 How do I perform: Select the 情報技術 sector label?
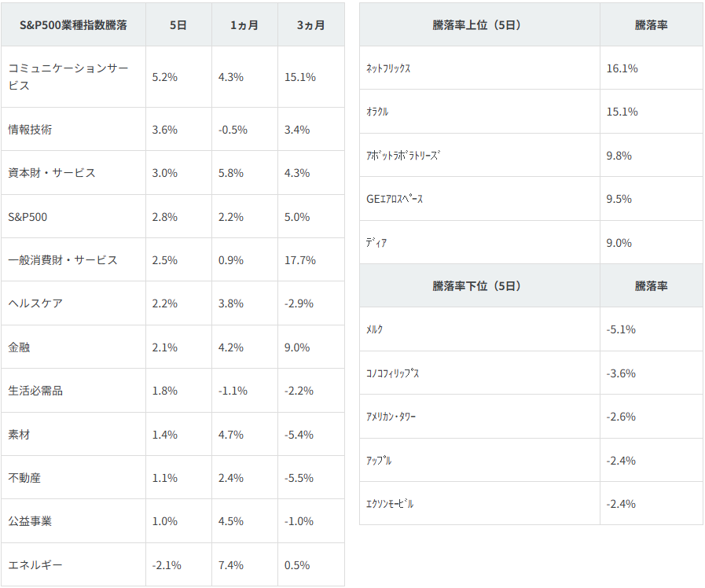click(x=30, y=130)
